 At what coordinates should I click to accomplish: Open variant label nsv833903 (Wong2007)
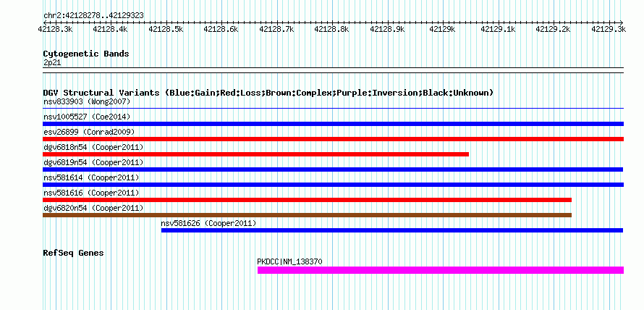point(87,101)
